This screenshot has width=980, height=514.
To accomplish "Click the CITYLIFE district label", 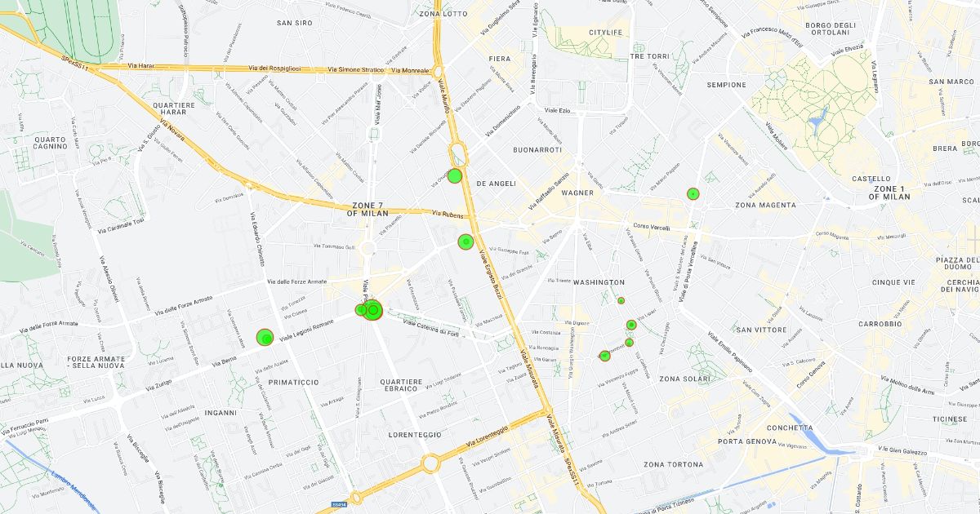I will pyautogui.click(x=605, y=33).
